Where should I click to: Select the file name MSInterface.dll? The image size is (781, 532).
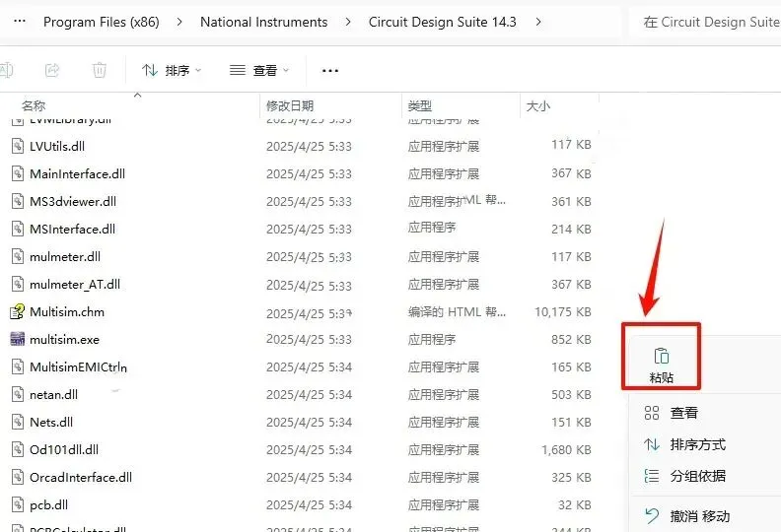72,229
